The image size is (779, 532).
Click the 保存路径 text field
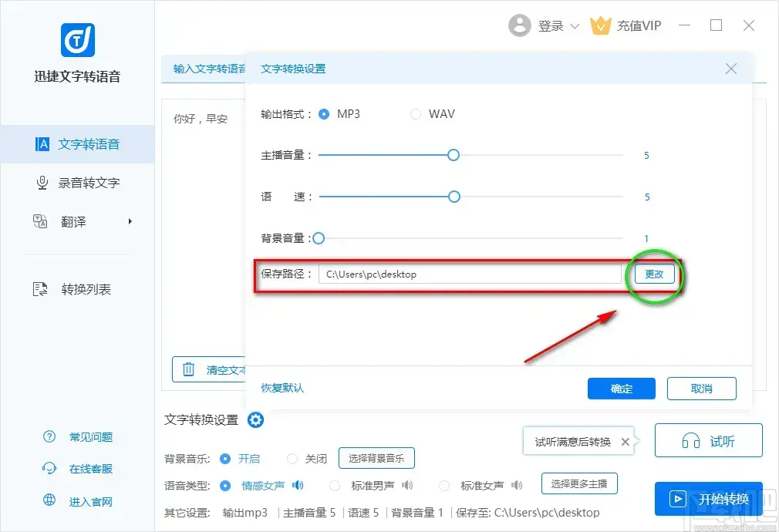469,274
